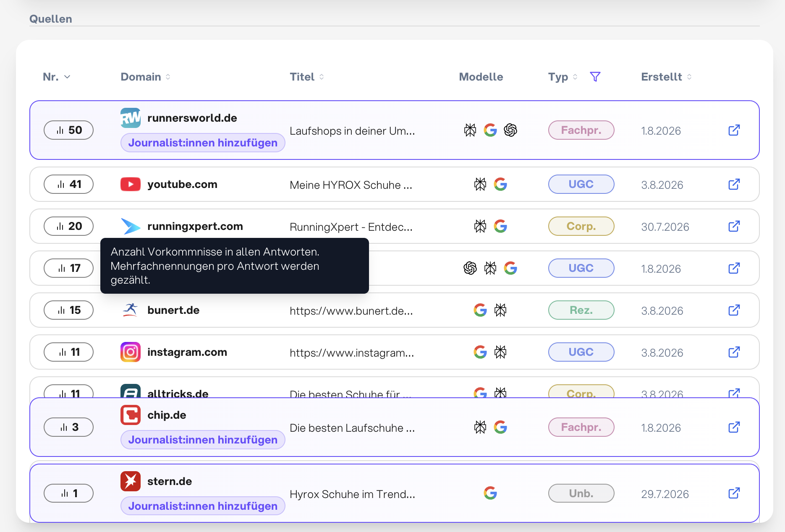Click the runnersworld.de RW logo

[x=131, y=118]
